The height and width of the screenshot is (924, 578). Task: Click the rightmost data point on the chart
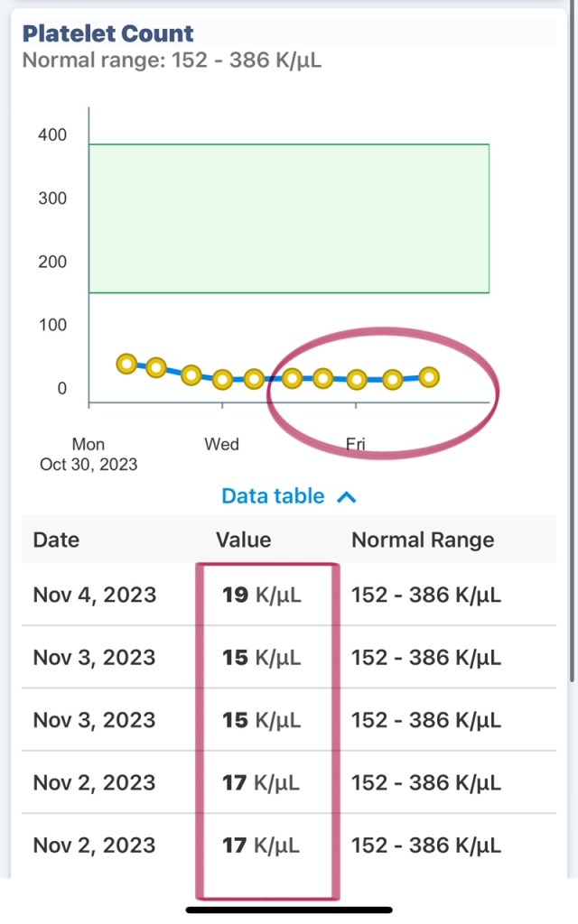[430, 377]
